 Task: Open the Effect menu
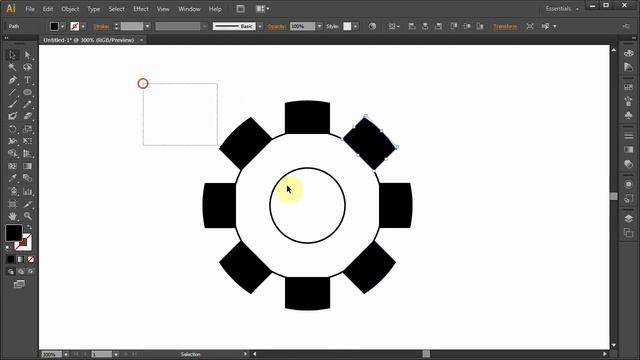pos(141,9)
